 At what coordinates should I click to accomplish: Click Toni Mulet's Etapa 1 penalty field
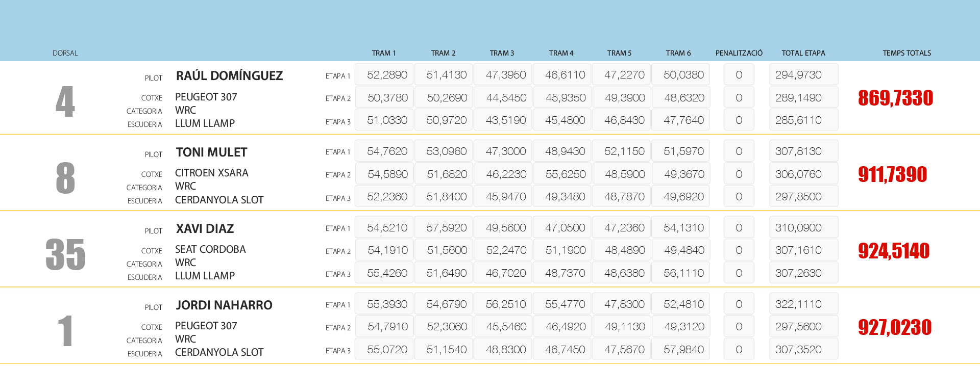pos(739,151)
